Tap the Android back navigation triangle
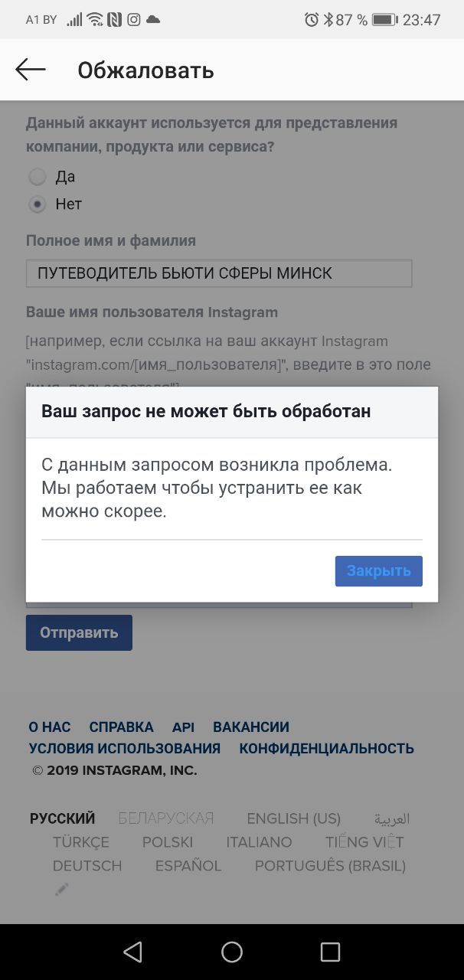The height and width of the screenshot is (980, 464). [x=132, y=952]
